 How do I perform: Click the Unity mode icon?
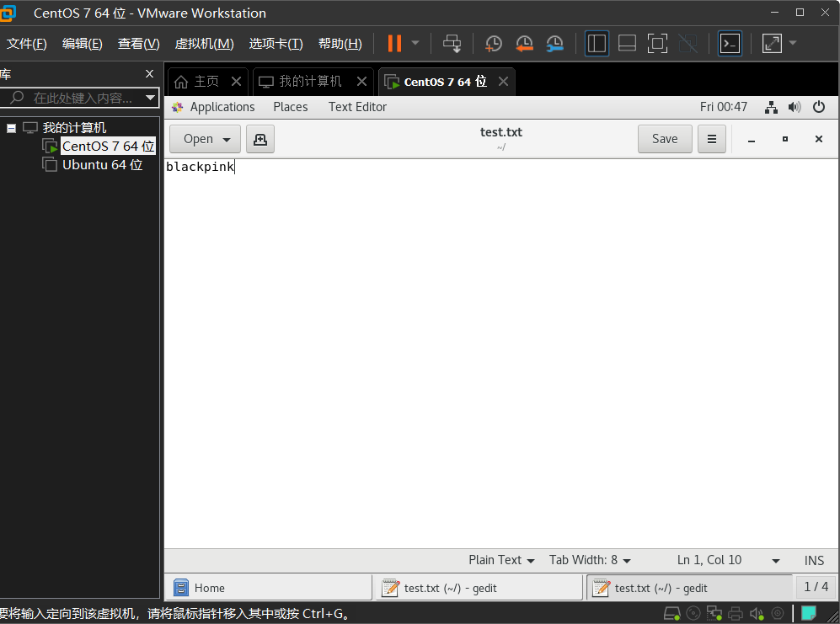click(688, 44)
